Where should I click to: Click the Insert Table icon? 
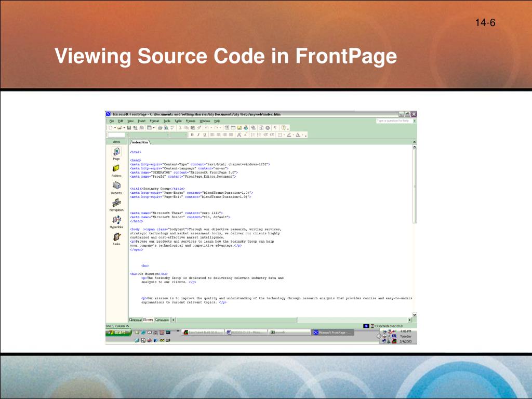[x=233, y=128]
